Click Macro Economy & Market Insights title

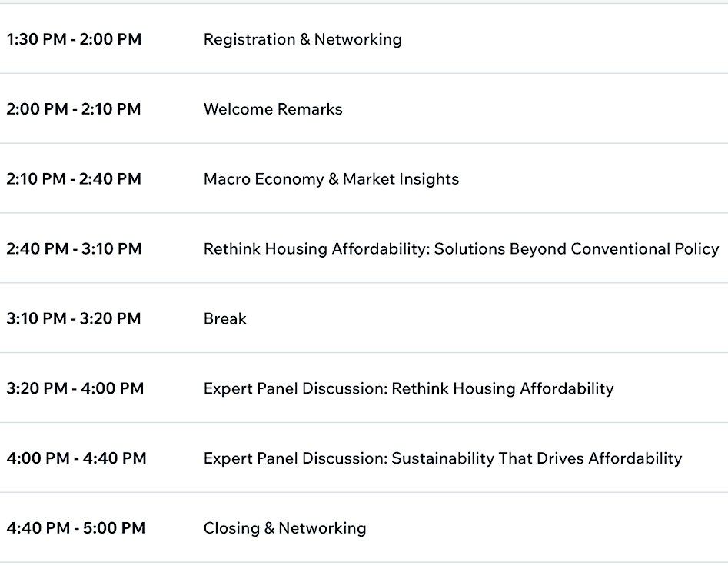click(x=331, y=179)
